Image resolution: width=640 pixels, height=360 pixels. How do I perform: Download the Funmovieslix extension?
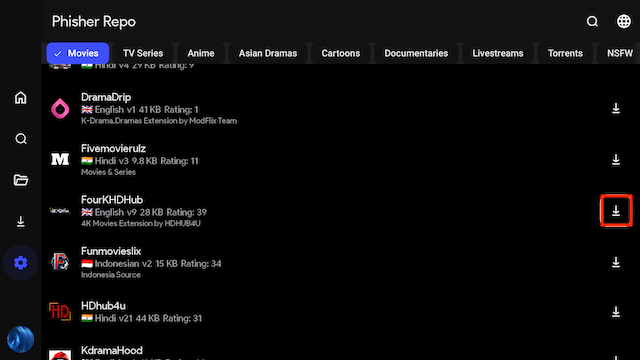pyautogui.click(x=616, y=262)
